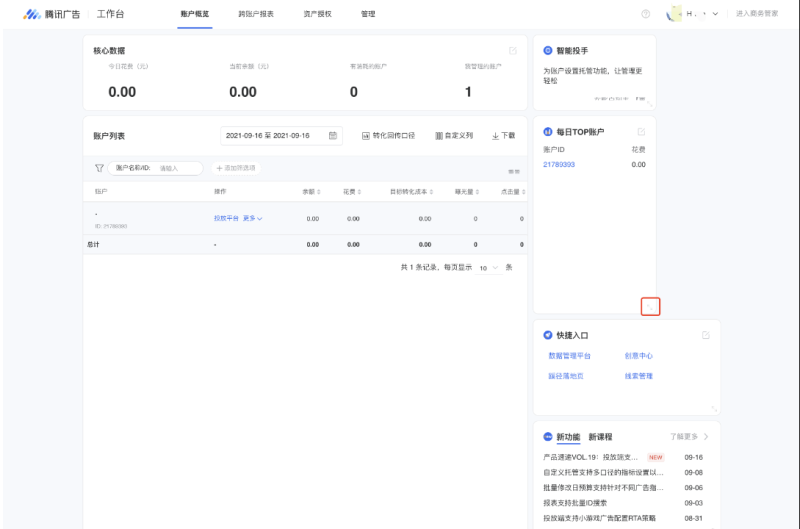Open news item 产品速递VOL.19
Viewport: 800px width, 529px height.
click(x=590, y=457)
